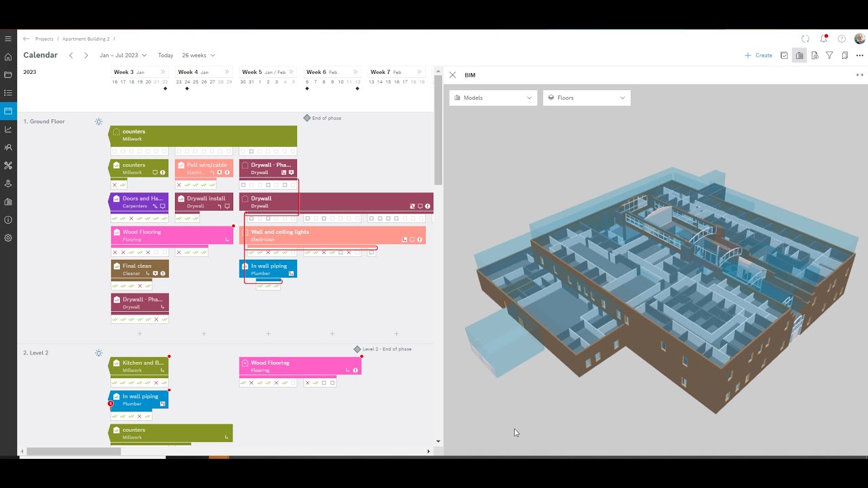The image size is (868, 488).
Task: Expand the BIM panel width arrows
Action: pos(860,75)
